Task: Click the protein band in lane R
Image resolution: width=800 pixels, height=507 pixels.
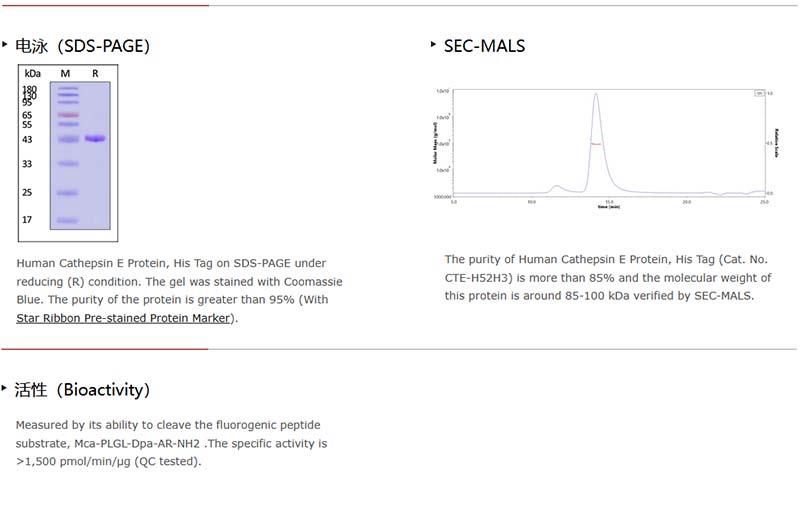Action: (95, 139)
